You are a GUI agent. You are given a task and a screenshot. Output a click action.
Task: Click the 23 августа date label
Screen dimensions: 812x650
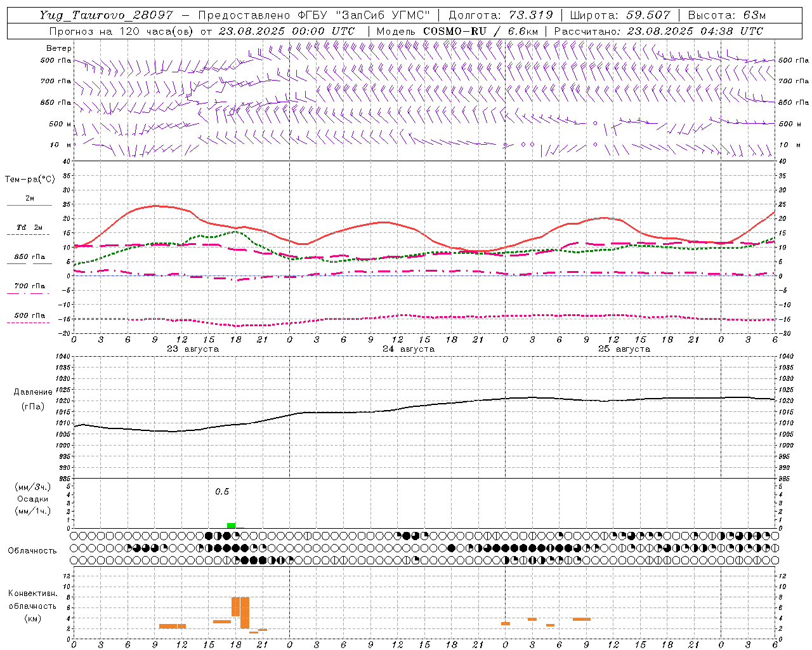(193, 349)
